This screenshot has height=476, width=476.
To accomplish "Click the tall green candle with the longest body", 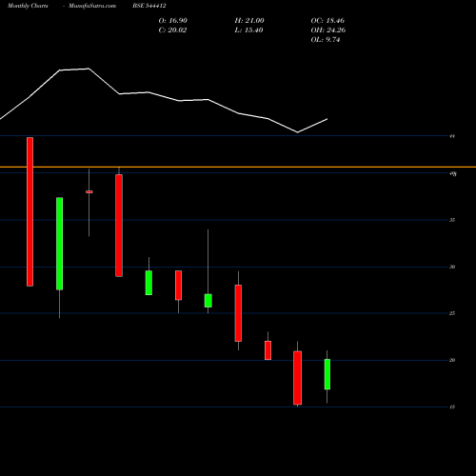I will click(59, 244).
